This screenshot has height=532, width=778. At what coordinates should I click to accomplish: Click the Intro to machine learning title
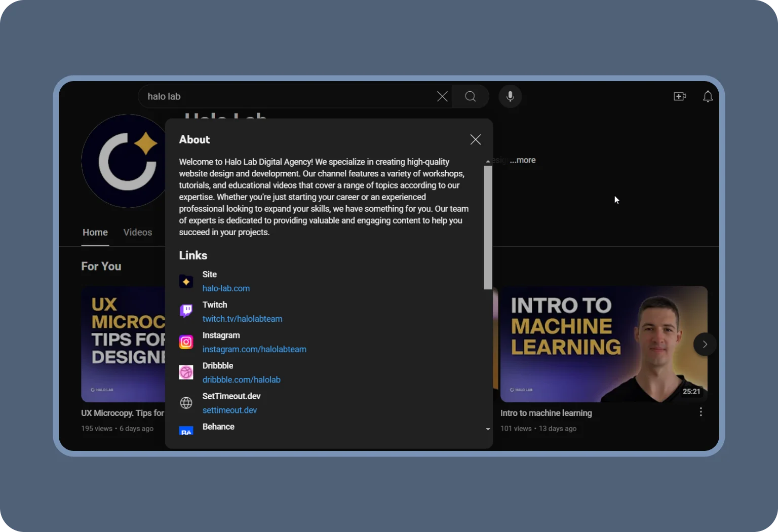(546, 413)
